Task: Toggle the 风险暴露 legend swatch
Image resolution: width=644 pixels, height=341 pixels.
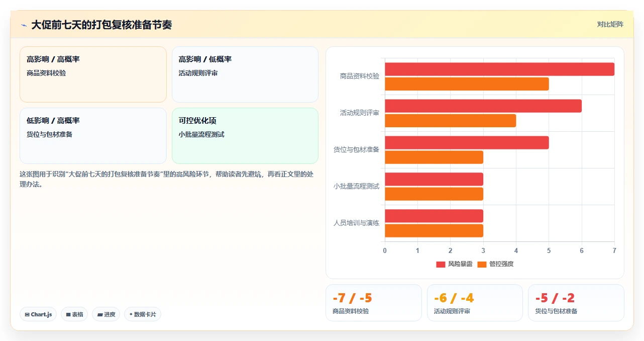Action: tap(441, 264)
